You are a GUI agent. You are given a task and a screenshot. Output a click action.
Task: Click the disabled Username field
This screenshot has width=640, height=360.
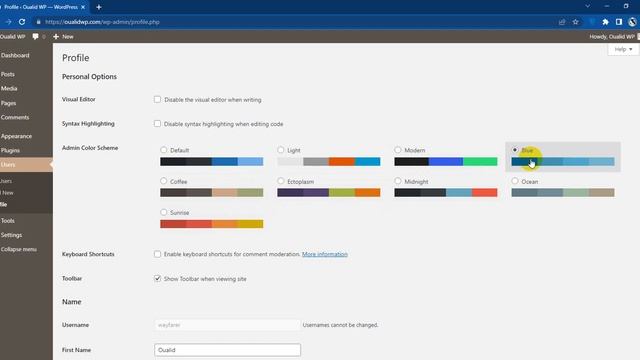227,325
